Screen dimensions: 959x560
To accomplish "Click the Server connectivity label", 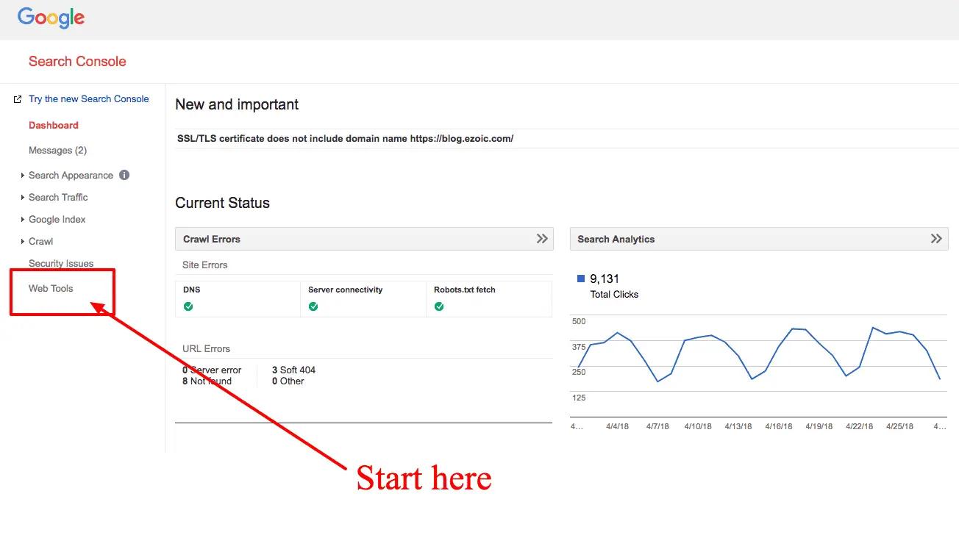I will tap(345, 290).
